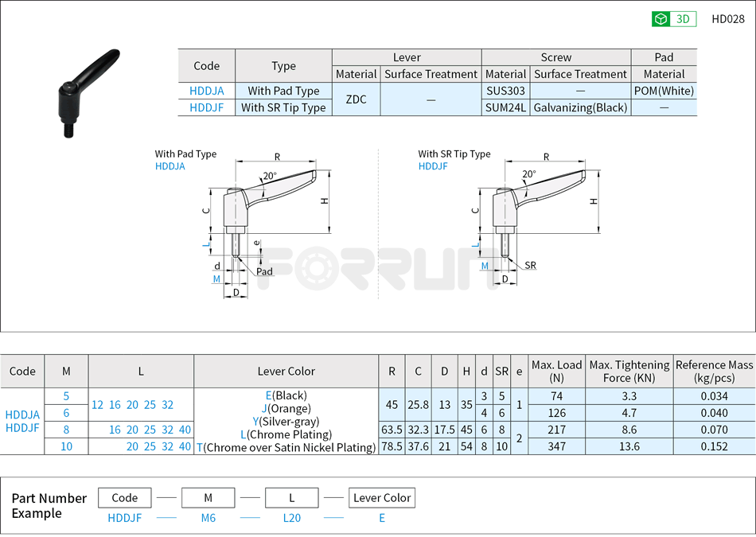Open the Lever Color selector box

[x=382, y=497]
